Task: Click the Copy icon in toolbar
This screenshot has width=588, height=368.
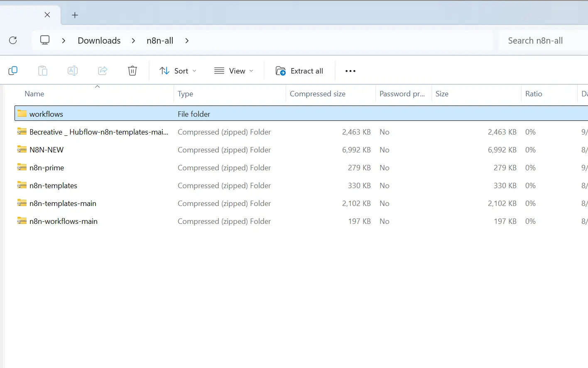Action: coord(13,71)
